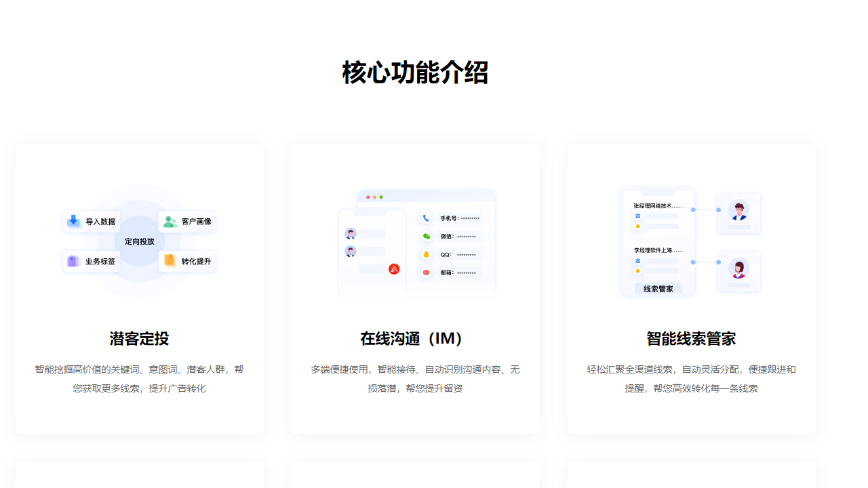Open the 在线沟通（IM）feature card
This screenshot has width=868, height=488.
pyautogui.click(x=416, y=288)
